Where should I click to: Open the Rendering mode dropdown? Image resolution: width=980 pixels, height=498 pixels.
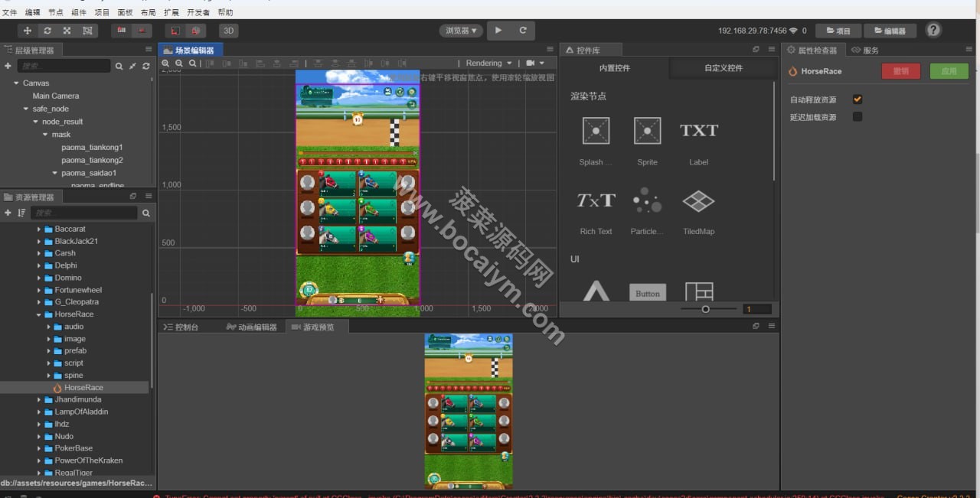489,63
